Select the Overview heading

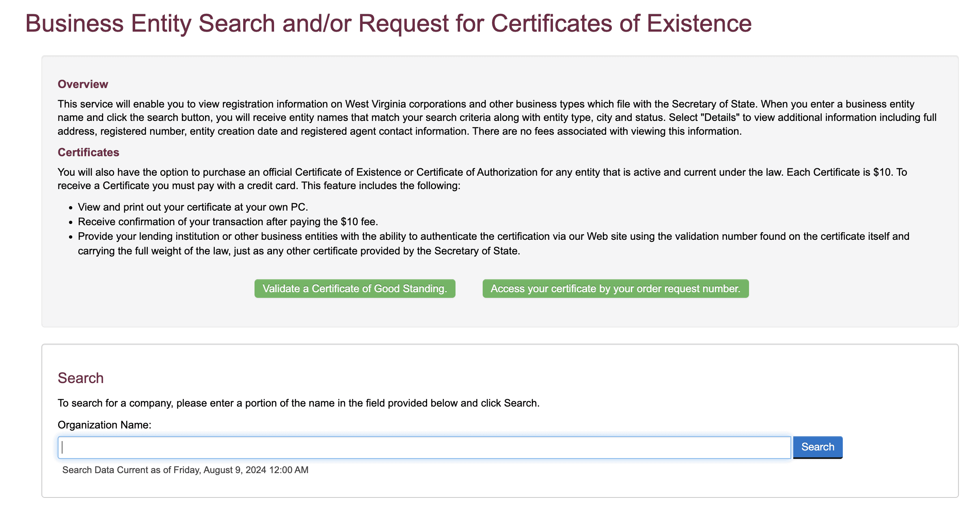[83, 84]
